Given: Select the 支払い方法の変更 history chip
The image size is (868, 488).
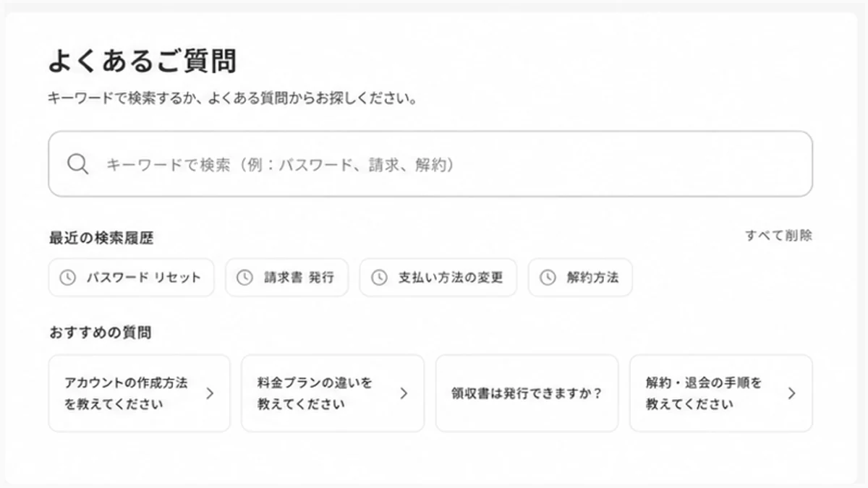Looking at the screenshot, I should tap(438, 278).
